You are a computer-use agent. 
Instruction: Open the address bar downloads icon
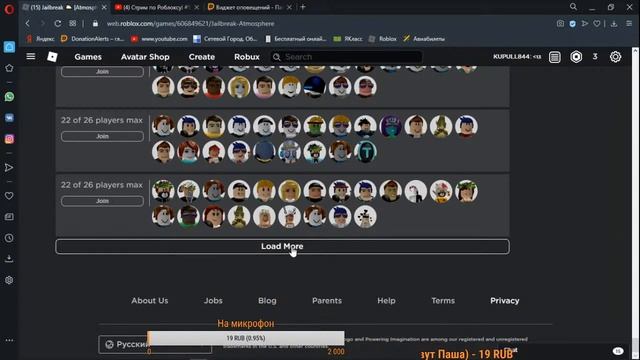614,24
